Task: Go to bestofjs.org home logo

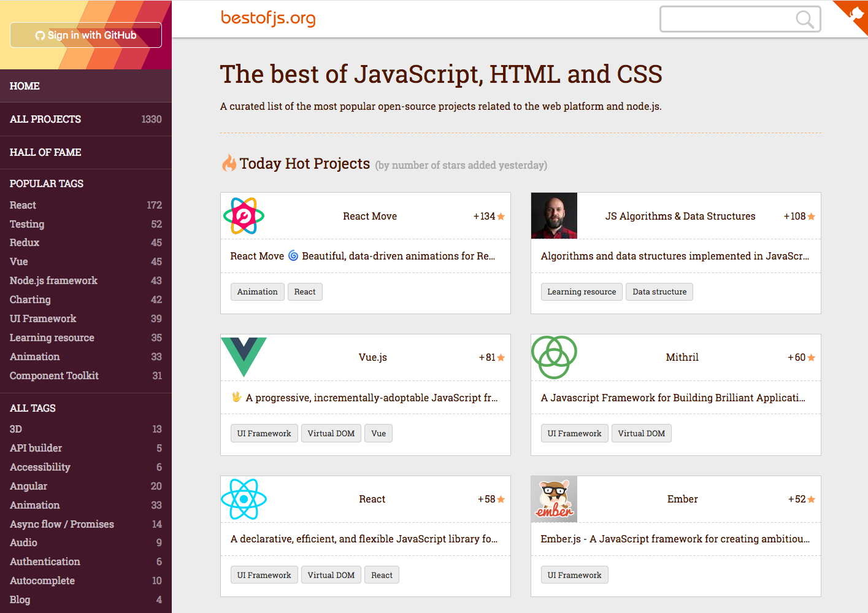Action: point(268,18)
